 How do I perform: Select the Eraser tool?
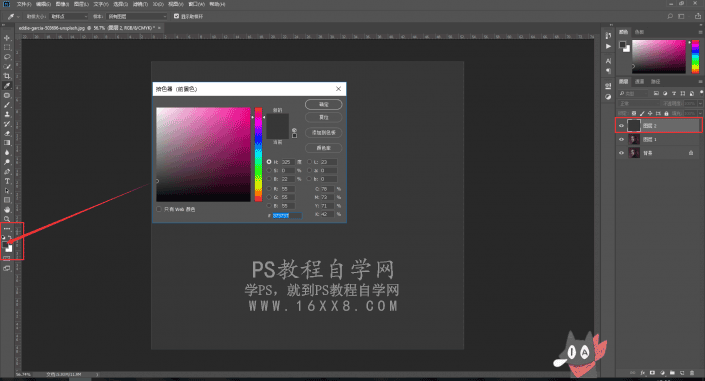(7, 133)
